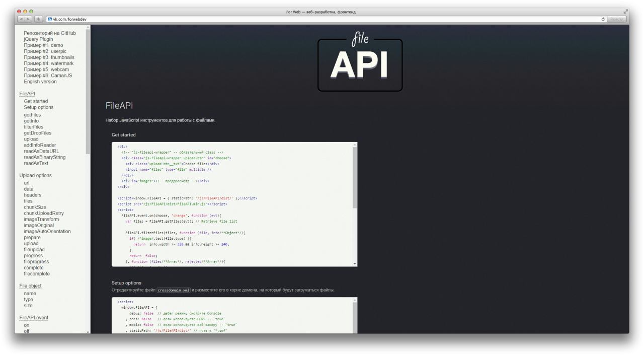Image resolution: width=644 pixels, height=355 pixels.
Task: Click Get started code block scrollbar thumb
Action: click(x=355, y=178)
